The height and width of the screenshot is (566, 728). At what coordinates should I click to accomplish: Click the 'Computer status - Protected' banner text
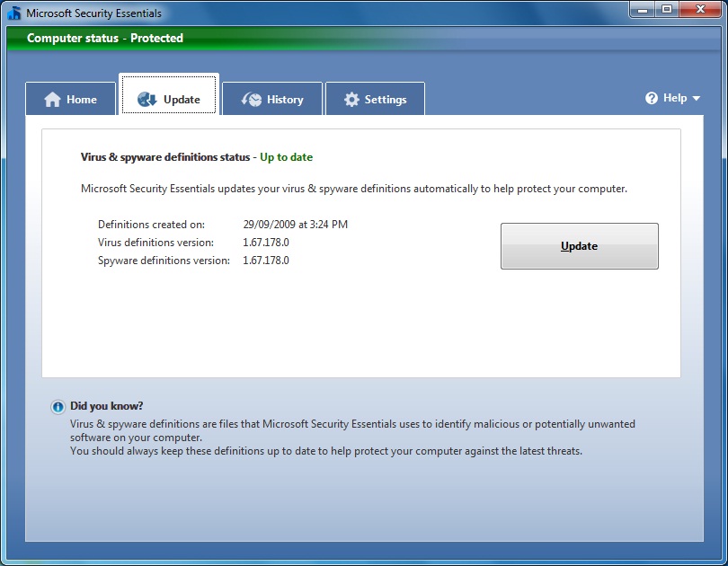[105, 38]
